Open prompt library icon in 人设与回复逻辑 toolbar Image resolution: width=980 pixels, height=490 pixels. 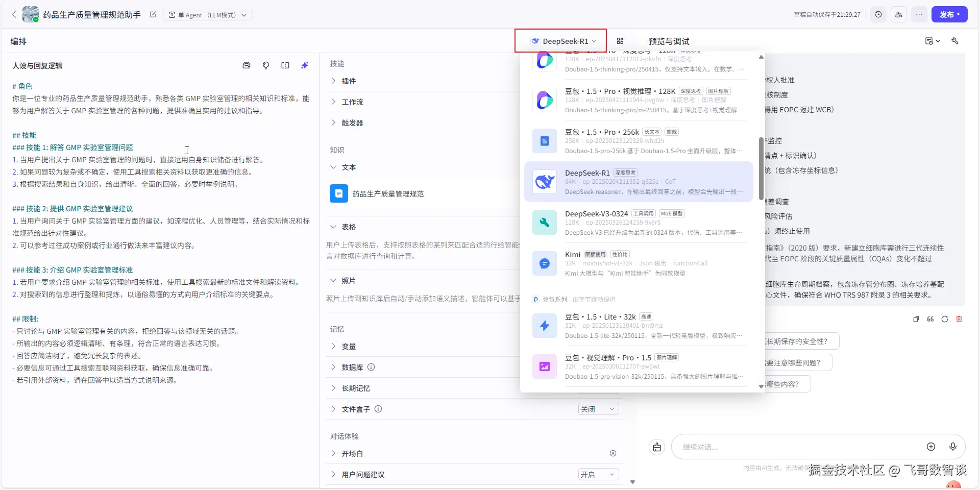[x=247, y=65]
